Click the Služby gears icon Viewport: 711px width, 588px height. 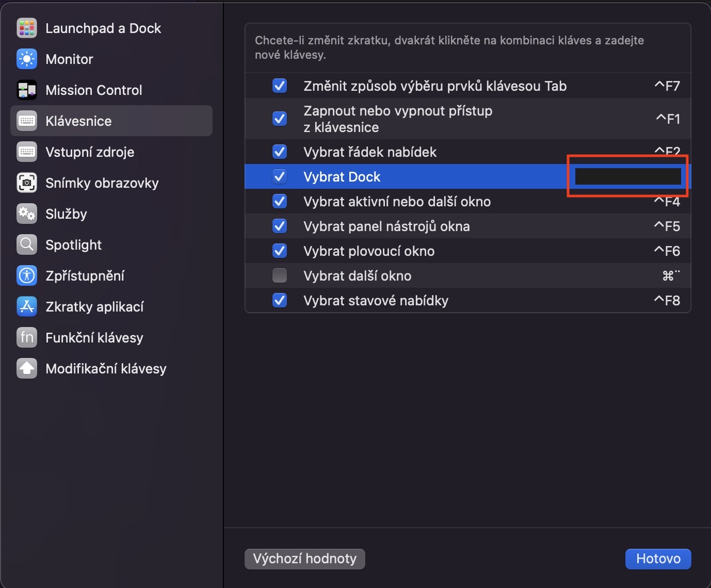(x=27, y=214)
